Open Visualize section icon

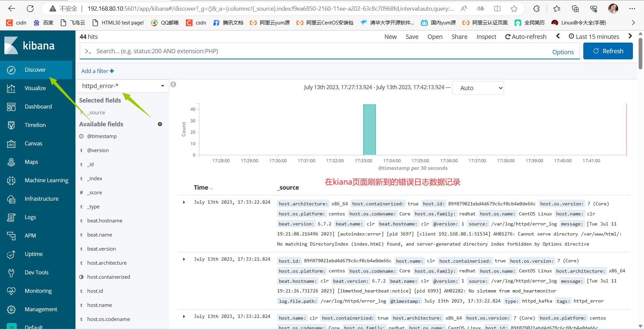(11, 88)
